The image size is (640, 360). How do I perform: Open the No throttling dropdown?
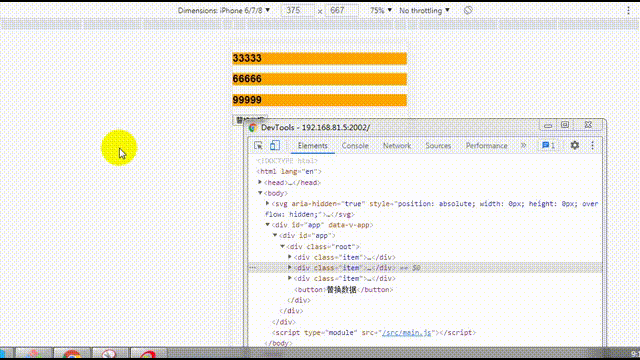[424, 11]
